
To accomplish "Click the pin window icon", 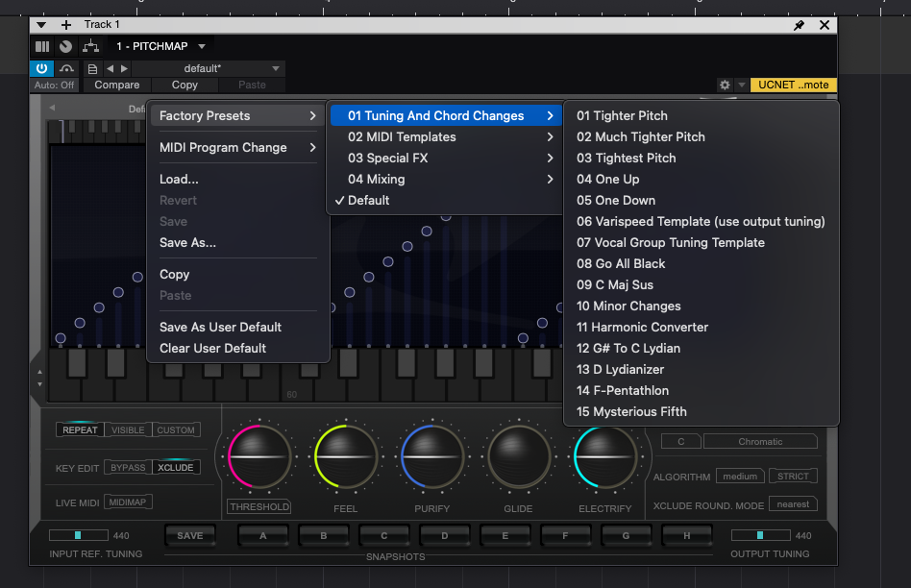I will click(799, 25).
